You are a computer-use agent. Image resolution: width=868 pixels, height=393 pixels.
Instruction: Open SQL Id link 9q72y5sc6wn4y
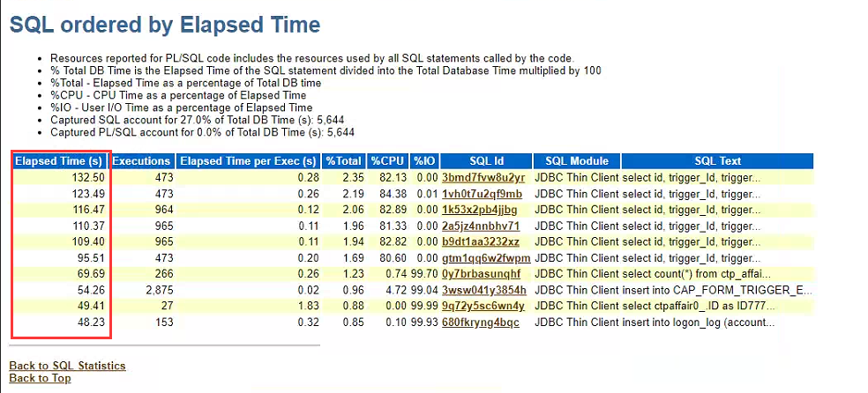coord(483,306)
